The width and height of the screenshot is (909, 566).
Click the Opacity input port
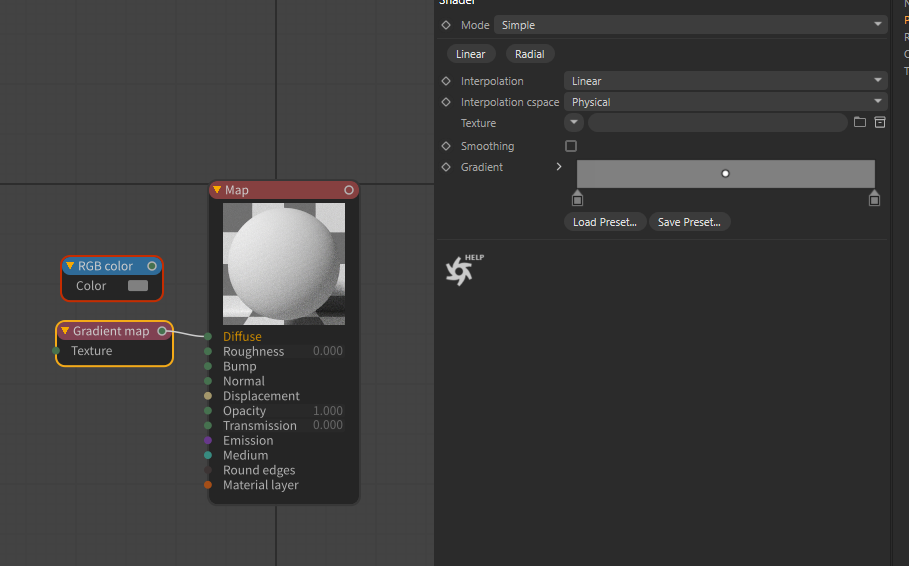click(208, 411)
